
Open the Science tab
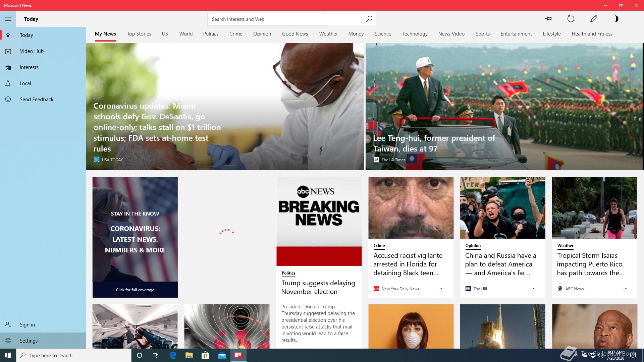(383, 34)
